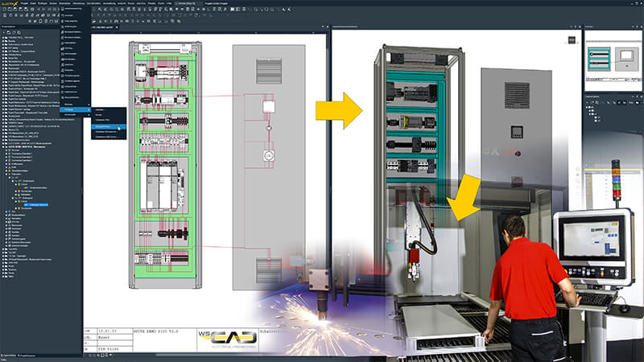The width and height of the screenshot is (644, 362).
Task: Click the first tool icon in the 3D layers panel toolbar
Action: [586, 101]
